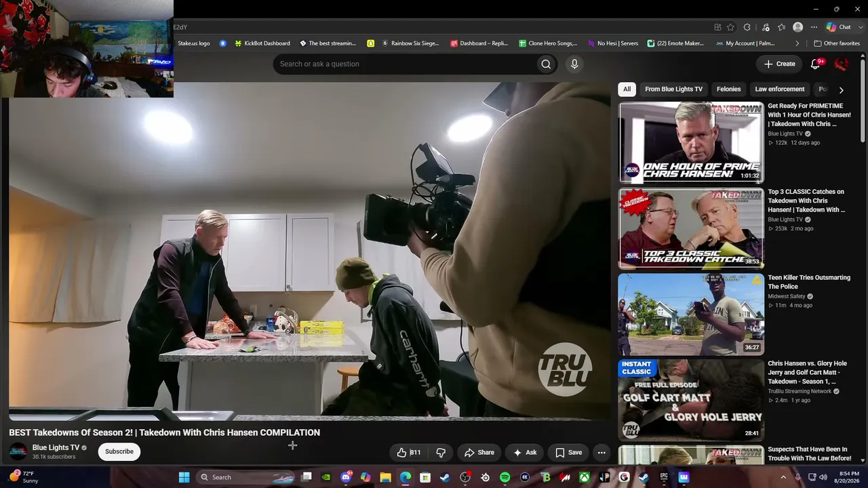Open the Rainbow Six Siege bookmark
Screen dimensions: 868x488
[410, 43]
